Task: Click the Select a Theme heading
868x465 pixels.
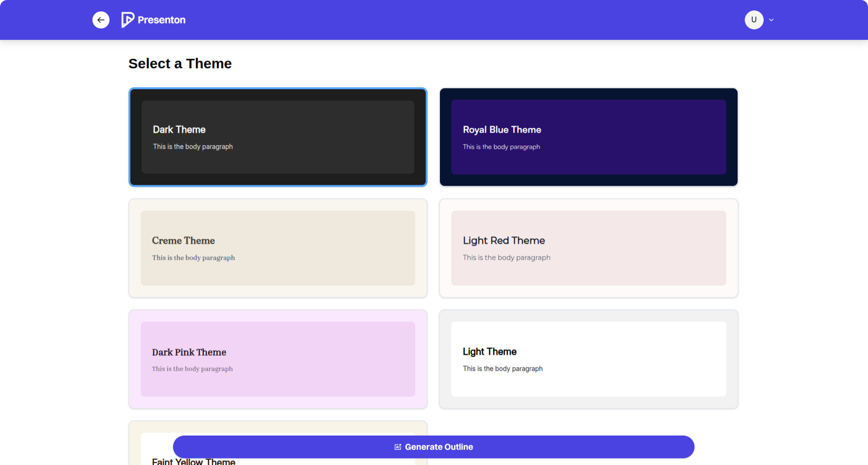Action: [180, 64]
